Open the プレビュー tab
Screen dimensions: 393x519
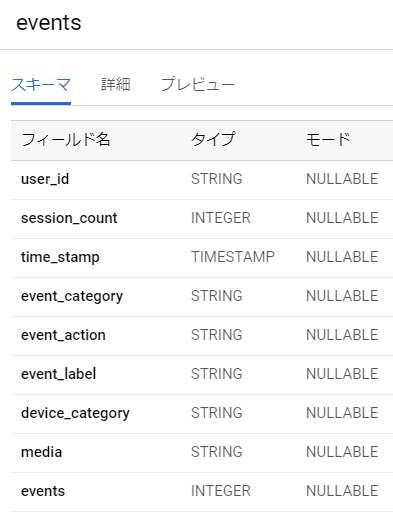(198, 85)
